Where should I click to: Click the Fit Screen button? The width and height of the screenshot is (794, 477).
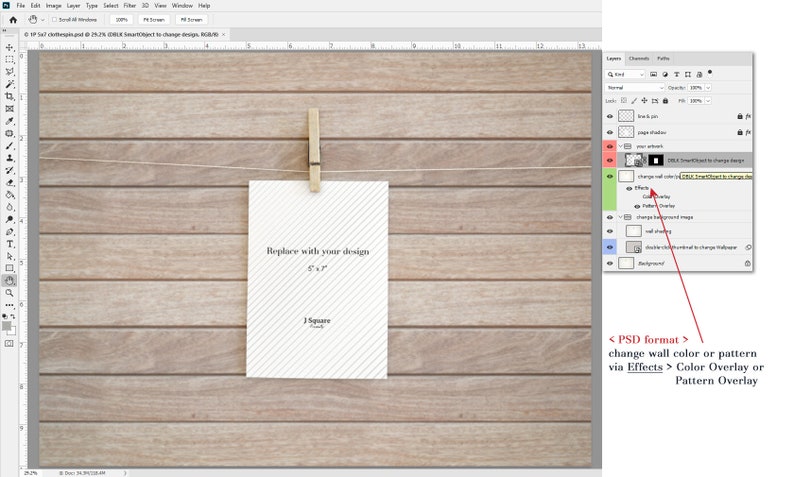click(x=154, y=20)
